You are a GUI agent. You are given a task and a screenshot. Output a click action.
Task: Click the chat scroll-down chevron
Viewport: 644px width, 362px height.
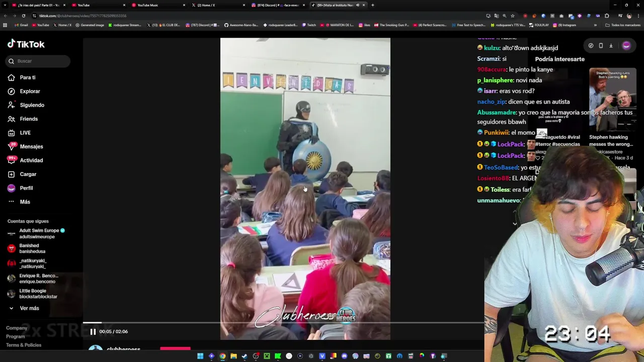click(x=515, y=224)
